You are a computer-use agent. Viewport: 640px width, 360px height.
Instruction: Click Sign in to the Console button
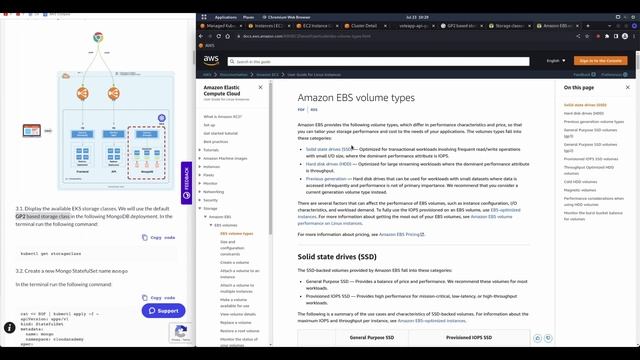coord(600,61)
